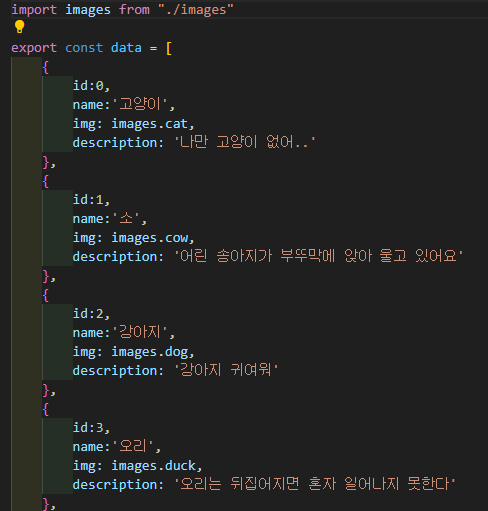Click the export keyword
This screenshot has width=488, height=511.
pos(34,48)
